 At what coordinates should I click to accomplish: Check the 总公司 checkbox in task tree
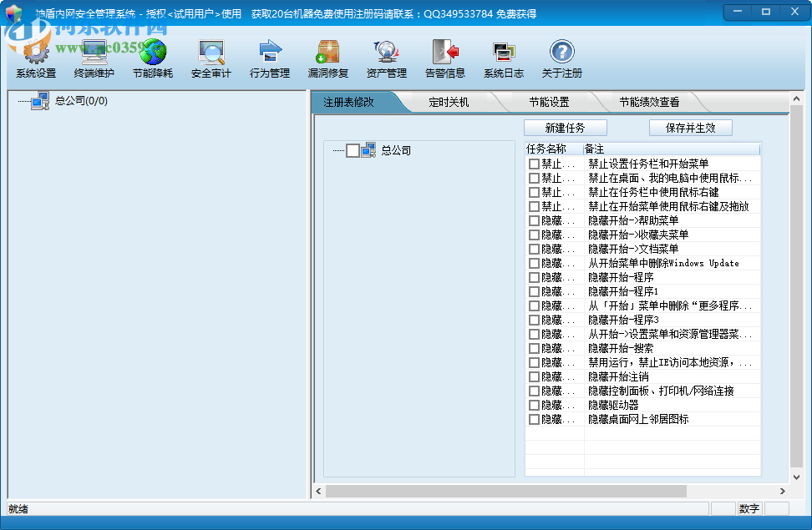(x=353, y=150)
